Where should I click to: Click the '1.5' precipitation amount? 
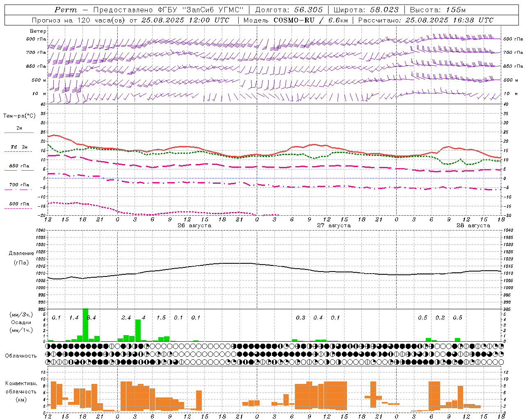(161, 318)
